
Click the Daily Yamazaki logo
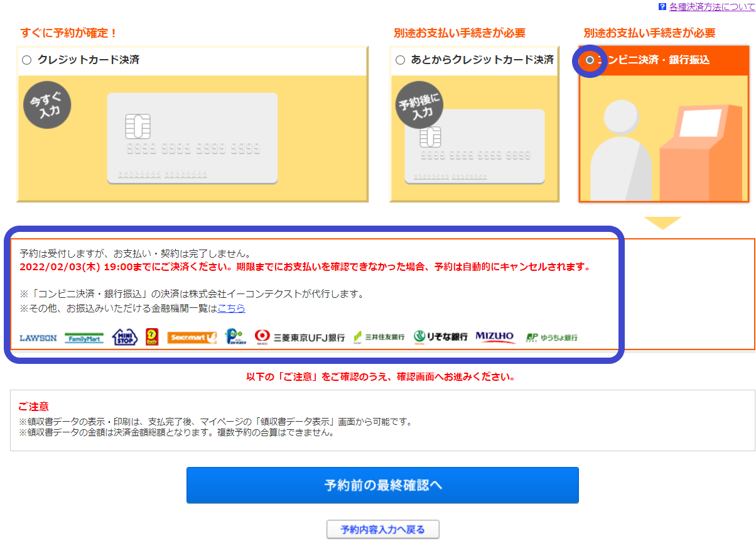[x=152, y=337]
